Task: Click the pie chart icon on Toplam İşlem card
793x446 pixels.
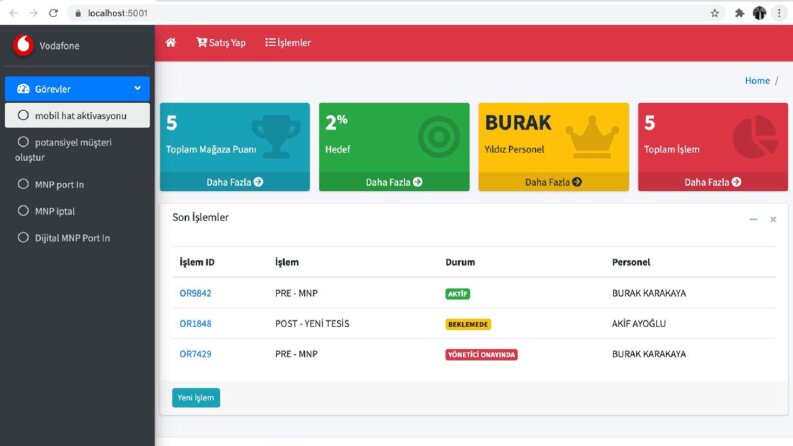Action: click(755, 137)
